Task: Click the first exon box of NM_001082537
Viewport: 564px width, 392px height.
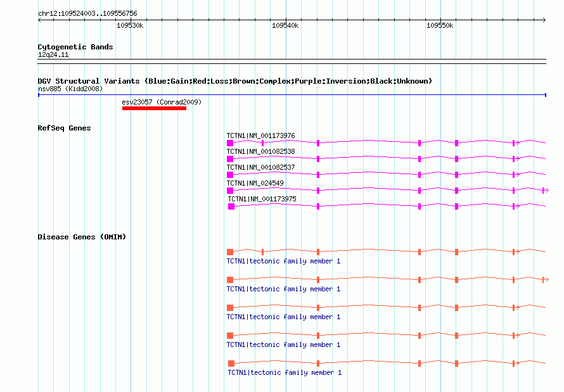Action: click(x=230, y=175)
